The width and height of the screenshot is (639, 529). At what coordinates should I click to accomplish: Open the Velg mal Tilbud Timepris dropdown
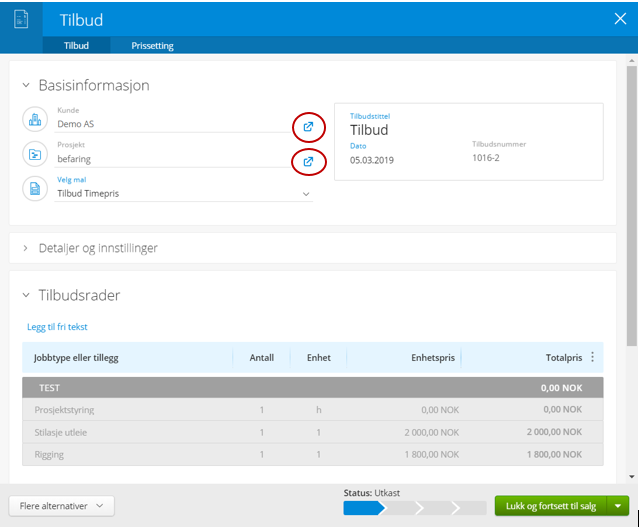pos(184,194)
